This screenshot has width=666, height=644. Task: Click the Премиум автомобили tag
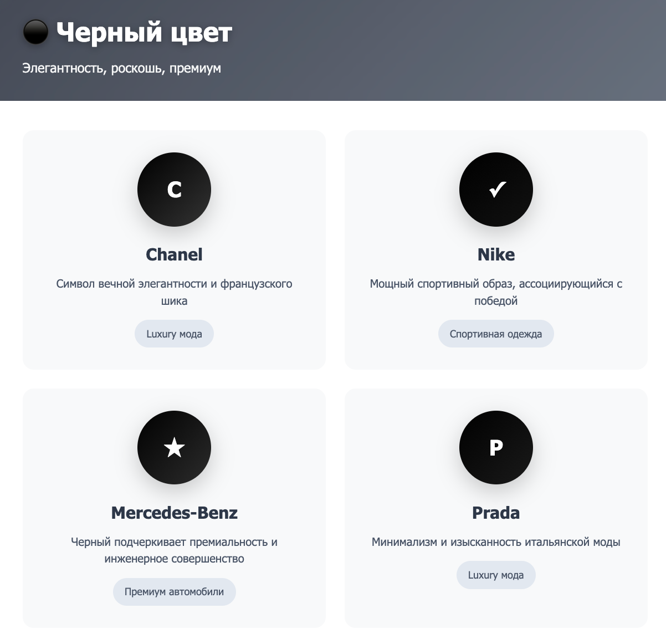point(174,592)
